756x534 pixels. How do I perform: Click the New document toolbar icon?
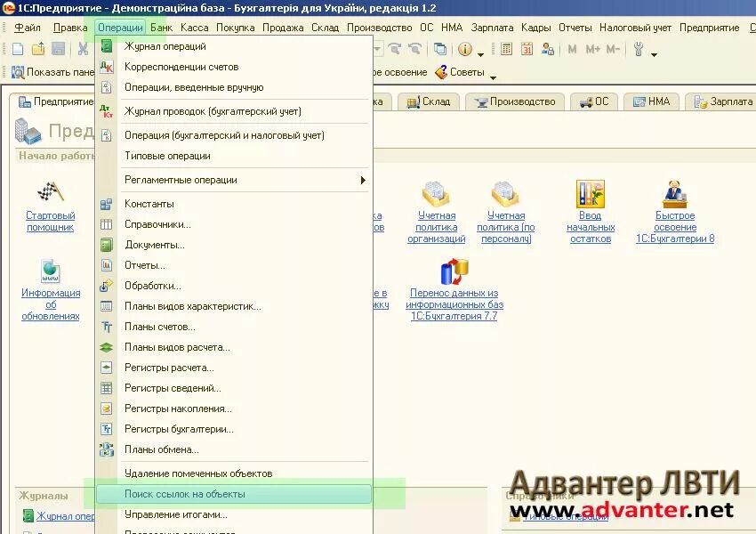[18, 49]
